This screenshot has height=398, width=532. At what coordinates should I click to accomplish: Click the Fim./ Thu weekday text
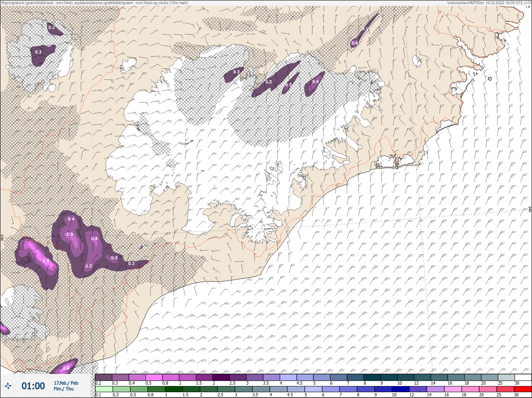(x=64, y=389)
